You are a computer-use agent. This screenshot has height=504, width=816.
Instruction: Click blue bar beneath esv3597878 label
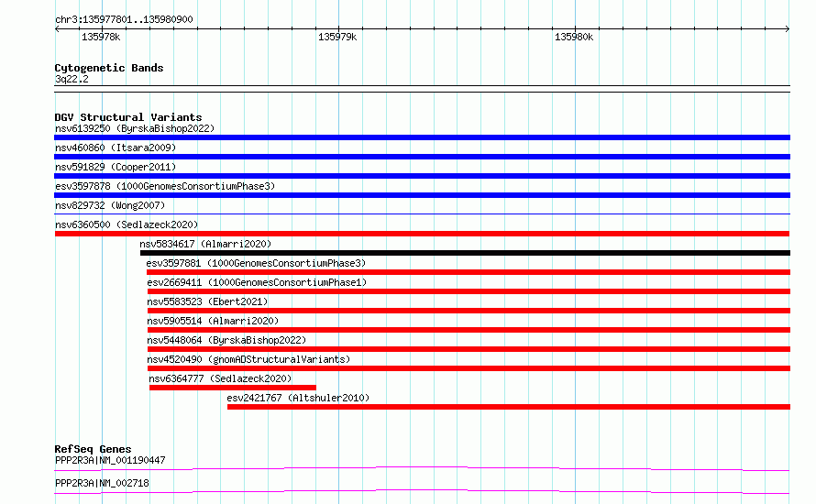(422, 195)
